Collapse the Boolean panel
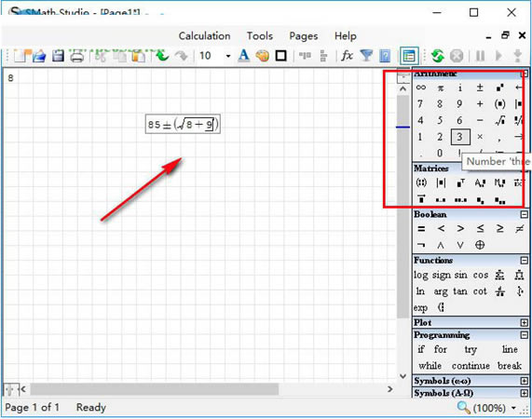The height and width of the screenshot is (419, 532). 525,214
